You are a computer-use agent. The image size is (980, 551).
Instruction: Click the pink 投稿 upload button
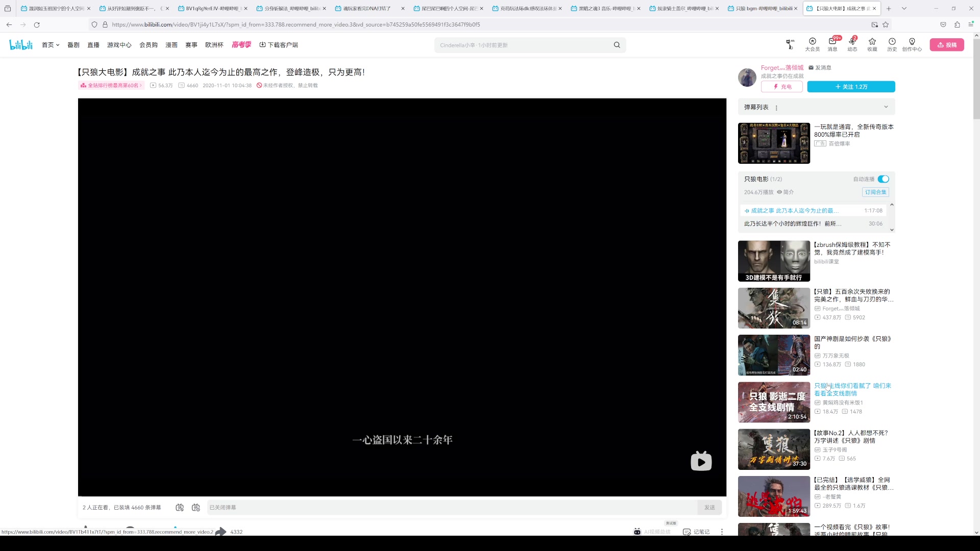tap(947, 45)
